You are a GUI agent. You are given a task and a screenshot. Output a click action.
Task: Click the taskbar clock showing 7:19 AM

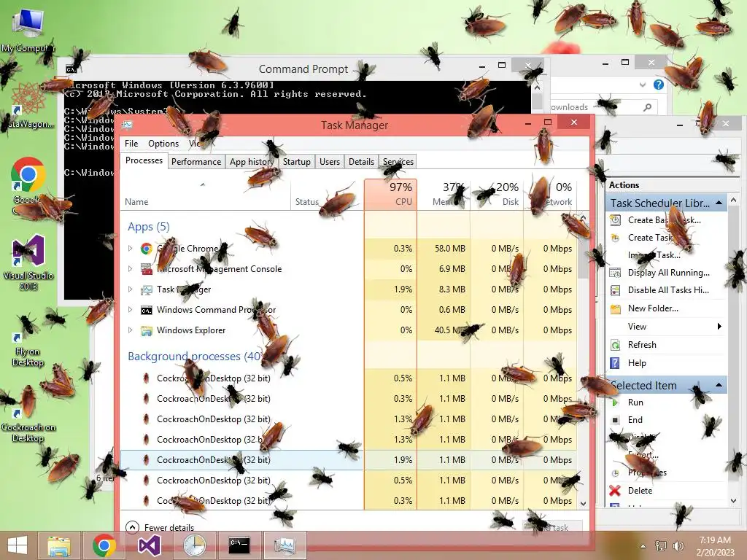tap(715, 545)
